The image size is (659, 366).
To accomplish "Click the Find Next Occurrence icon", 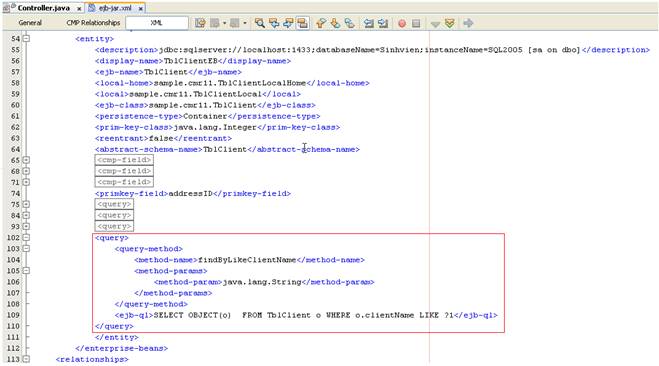I will (288, 23).
